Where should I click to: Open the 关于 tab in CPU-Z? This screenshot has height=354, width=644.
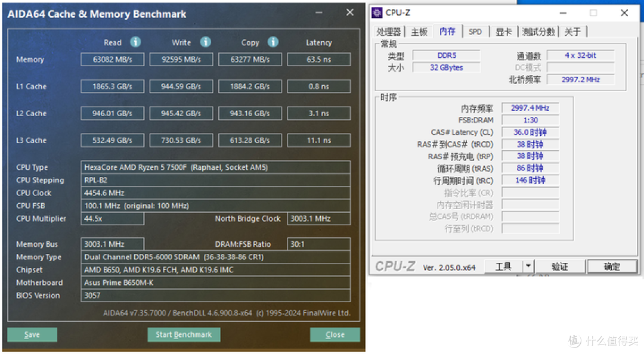point(572,32)
